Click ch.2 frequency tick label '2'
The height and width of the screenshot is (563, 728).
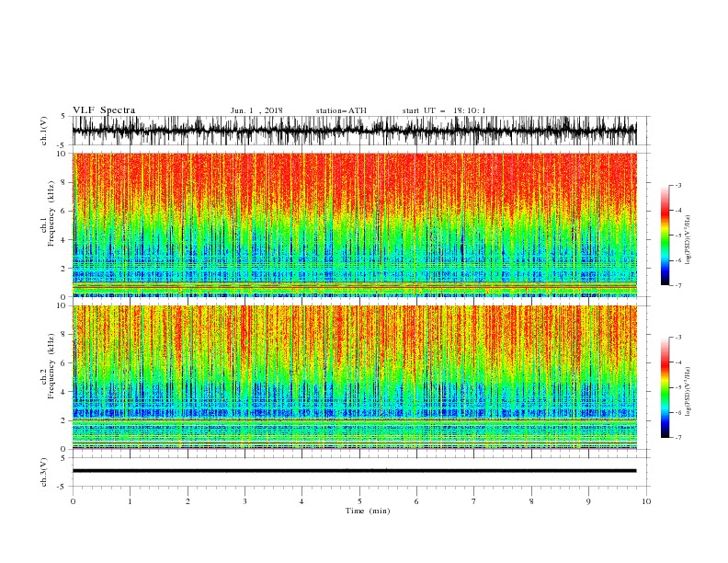pos(63,420)
